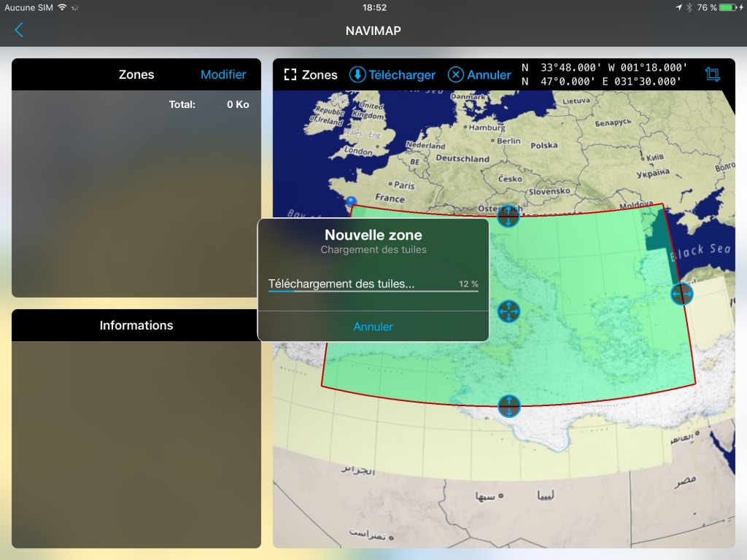Screen dimensions: 747x560
Task: Click the Nederland label on the map
Action: pyautogui.click(x=425, y=145)
